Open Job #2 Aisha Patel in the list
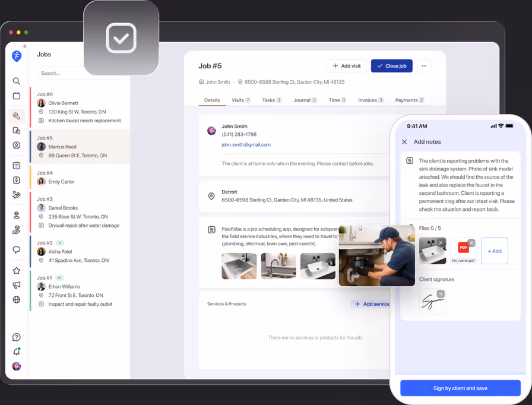 tap(80, 252)
